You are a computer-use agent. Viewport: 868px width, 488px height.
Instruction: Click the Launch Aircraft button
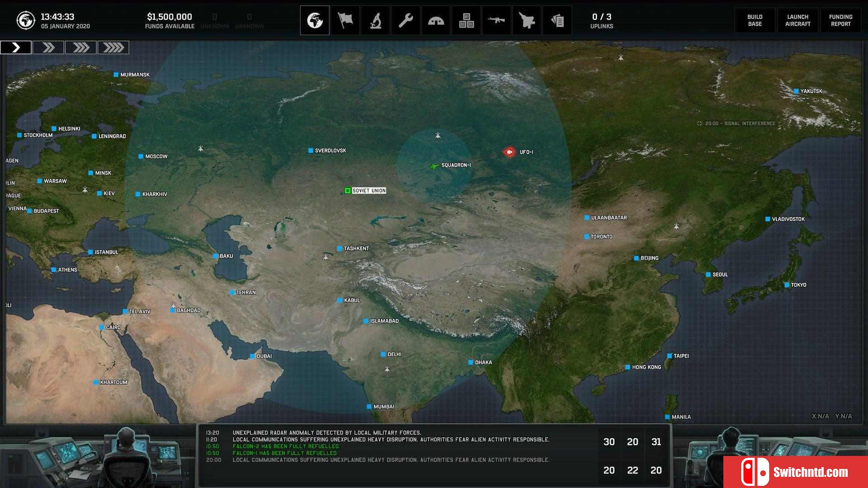pos(797,20)
